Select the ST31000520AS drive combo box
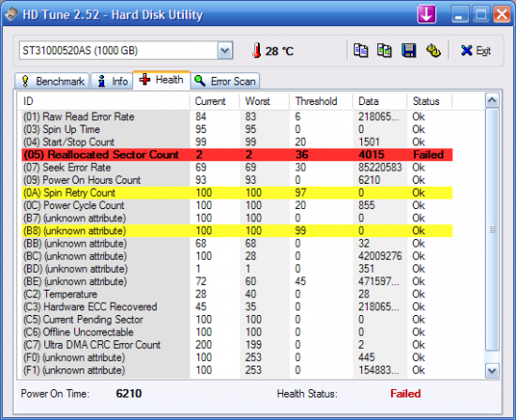 (x=126, y=51)
